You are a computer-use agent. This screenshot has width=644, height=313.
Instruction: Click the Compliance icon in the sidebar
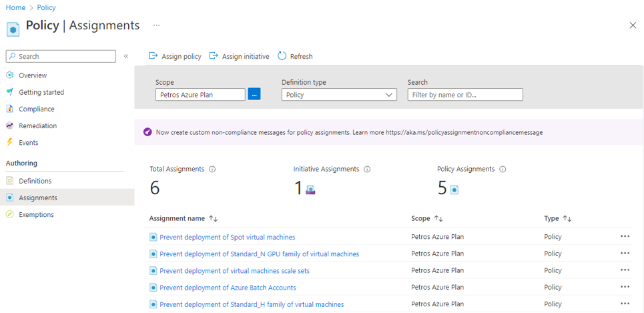(10, 109)
